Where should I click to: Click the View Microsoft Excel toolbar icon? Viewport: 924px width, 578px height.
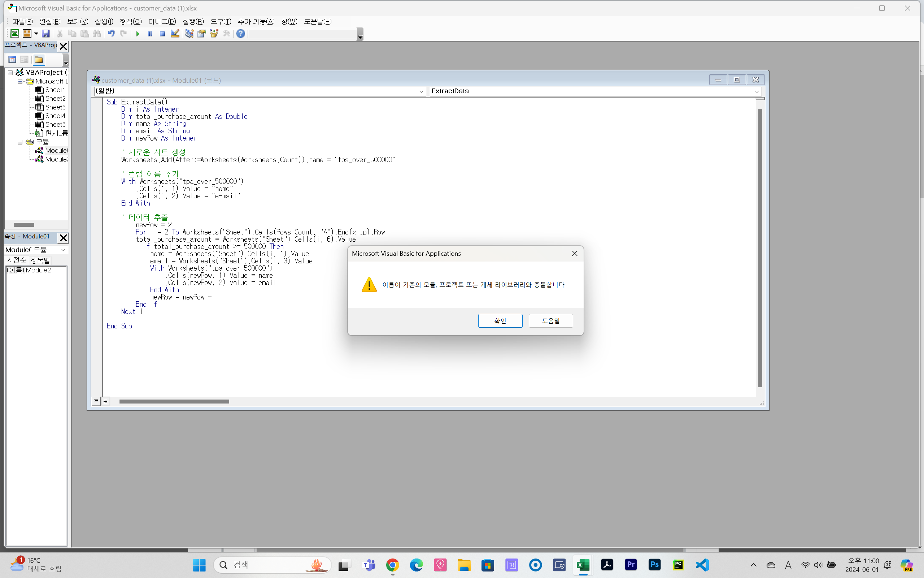click(14, 34)
